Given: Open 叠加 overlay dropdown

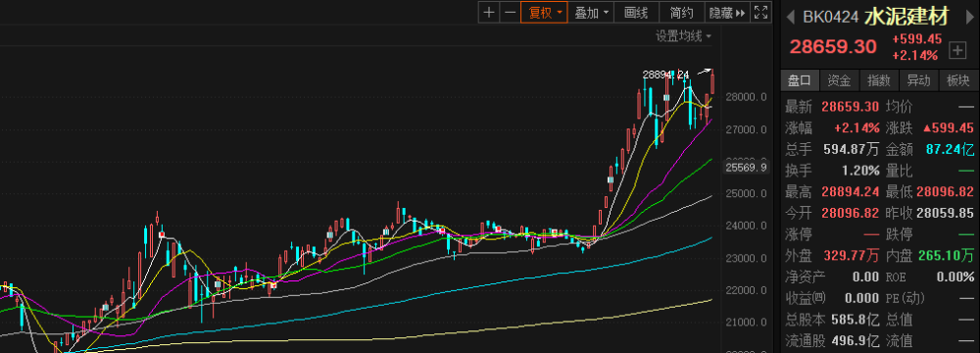Looking at the screenshot, I should pos(591,13).
